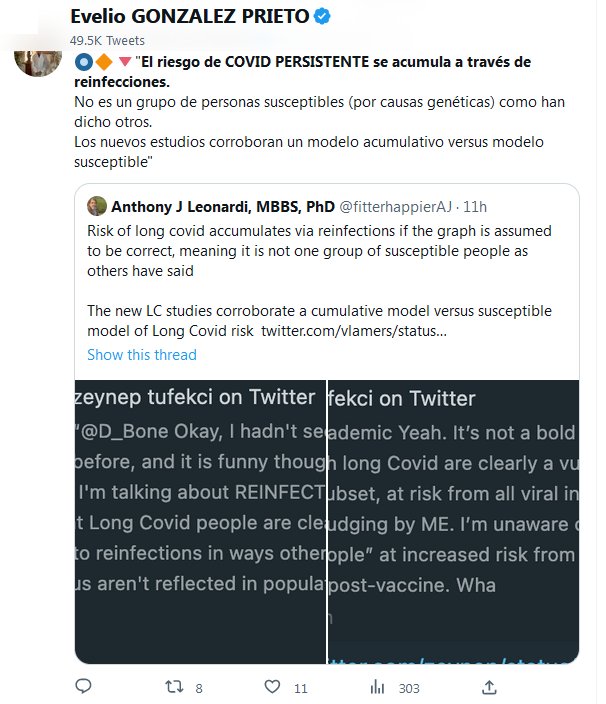Viewport: 606px width, 704px height.
Task: Open the quoted tweet's 11h timestamp
Action: pos(474,207)
